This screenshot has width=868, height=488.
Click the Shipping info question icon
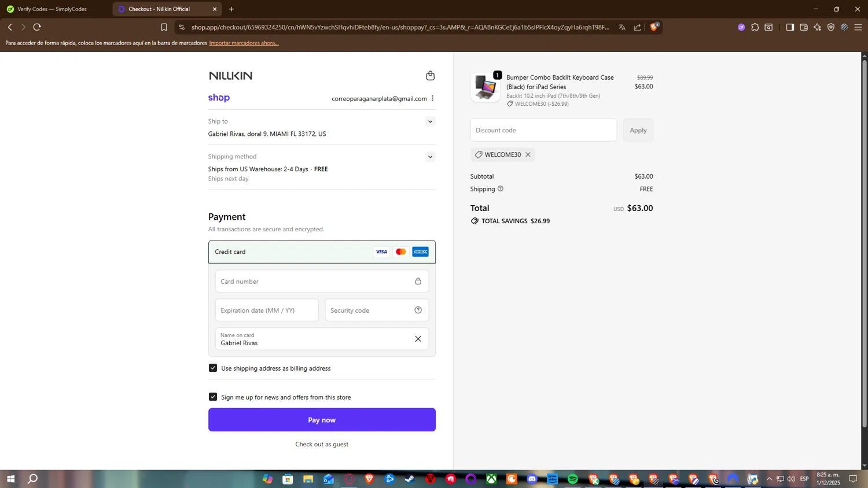click(501, 188)
